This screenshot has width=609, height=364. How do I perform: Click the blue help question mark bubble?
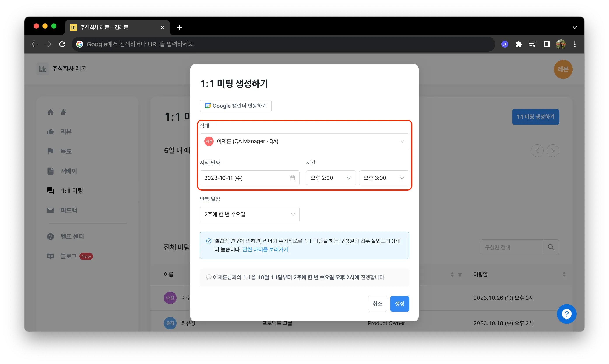pyautogui.click(x=567, y=314)
